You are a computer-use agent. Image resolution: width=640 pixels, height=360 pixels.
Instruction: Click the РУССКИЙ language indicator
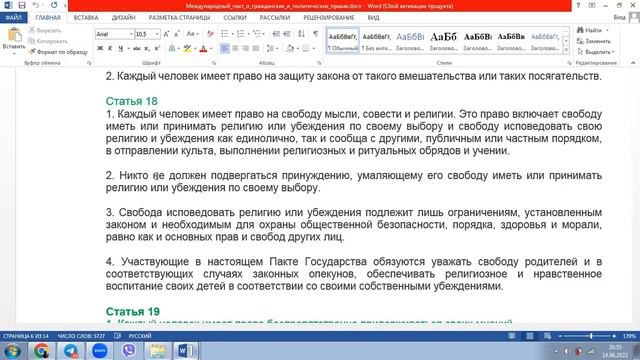point(140,336)
